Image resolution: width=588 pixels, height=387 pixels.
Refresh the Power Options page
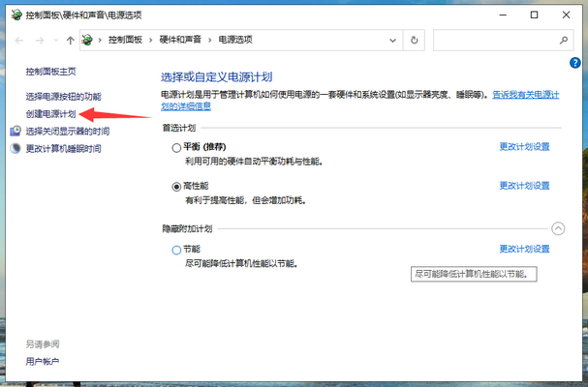pos(414,40)
